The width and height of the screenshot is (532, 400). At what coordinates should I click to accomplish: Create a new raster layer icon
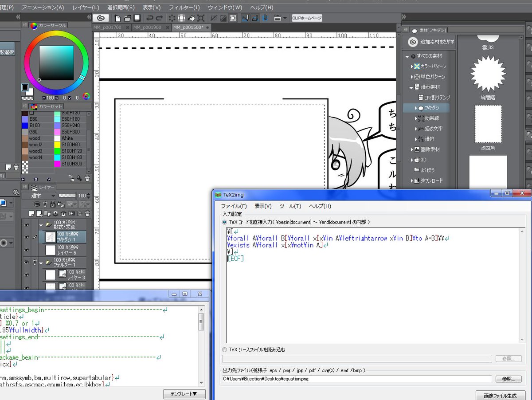31,214
